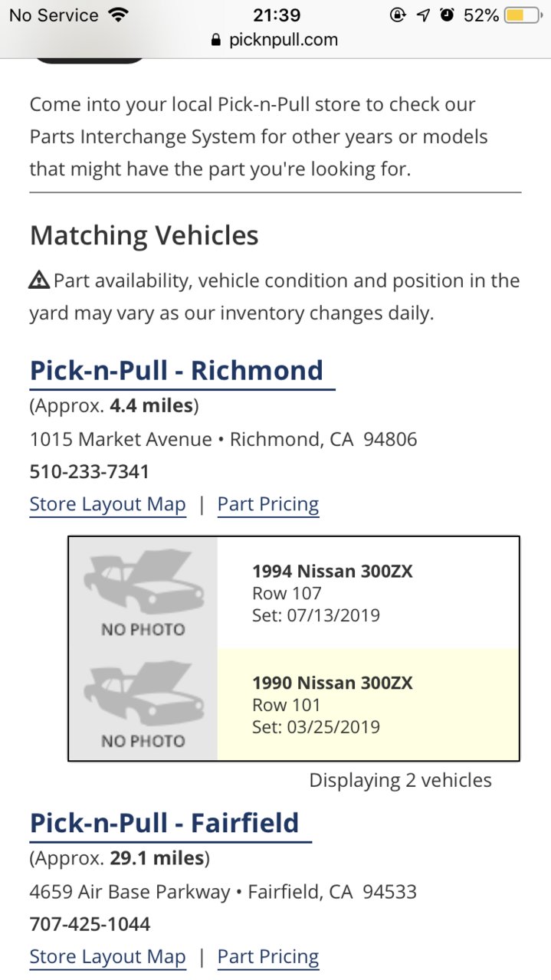This screenshot has height=980, width=551.
Task: Call Richmond store at 510-233-7341
Action: tap(90, 471)
